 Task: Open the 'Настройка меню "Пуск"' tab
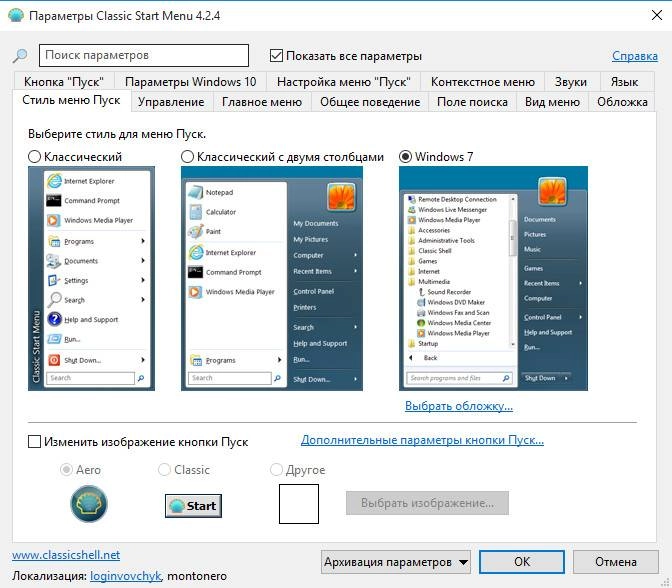coord(344,81)
